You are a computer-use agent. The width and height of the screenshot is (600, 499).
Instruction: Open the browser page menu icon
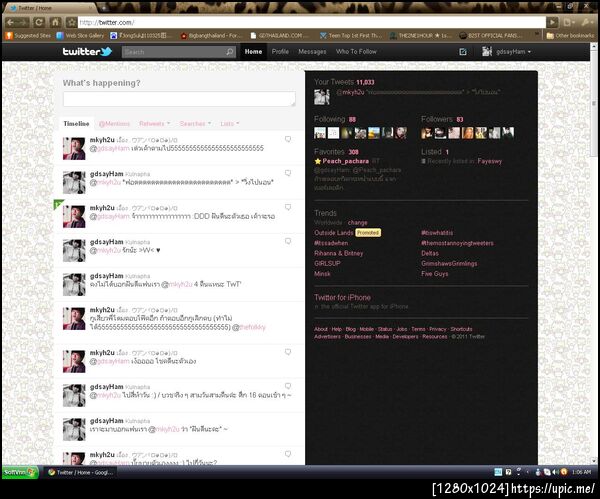coord(569,23)
